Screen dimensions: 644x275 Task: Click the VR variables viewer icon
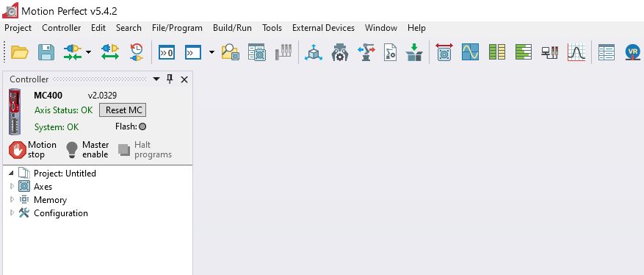point(632,52)
